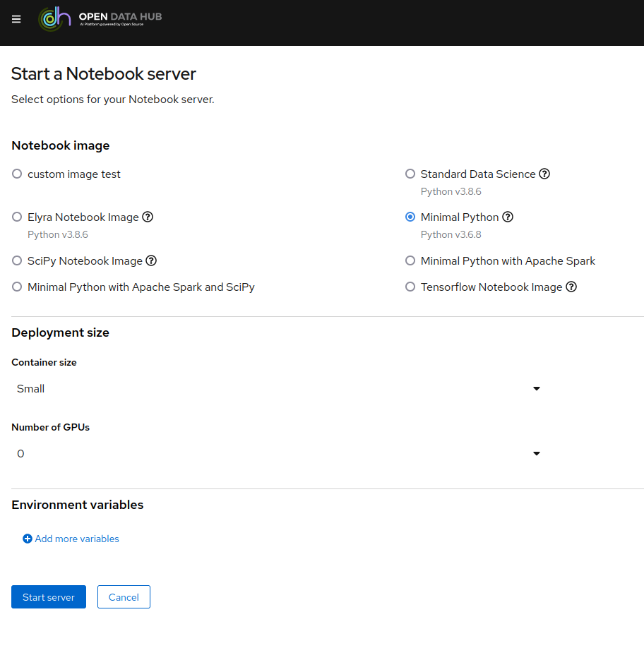The height and width of the screenshot is (660, 644).
Task: Select the custom image test radio button
Action: click(x=17, y=174)
